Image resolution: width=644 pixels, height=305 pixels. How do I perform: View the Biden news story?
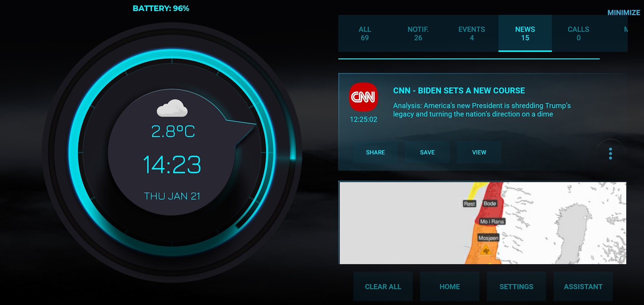click(x=479, y=152)
